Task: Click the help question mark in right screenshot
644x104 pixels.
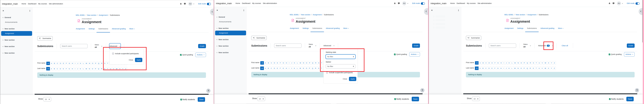Action: [x=637, y=90]
